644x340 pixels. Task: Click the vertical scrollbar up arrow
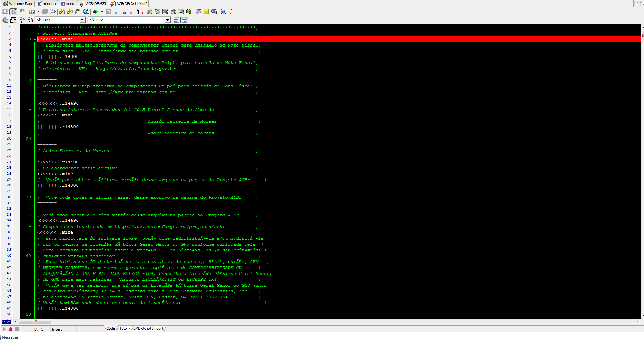point(642,27)
